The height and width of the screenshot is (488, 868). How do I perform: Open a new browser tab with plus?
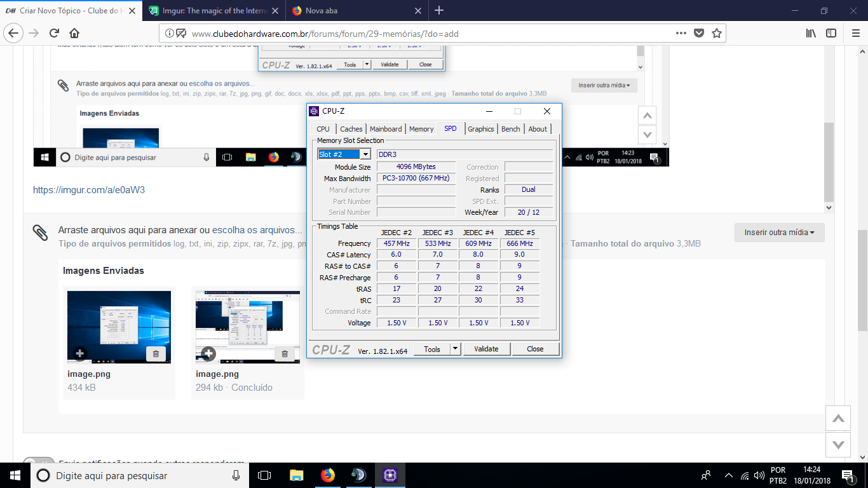(x=439, y=10)
